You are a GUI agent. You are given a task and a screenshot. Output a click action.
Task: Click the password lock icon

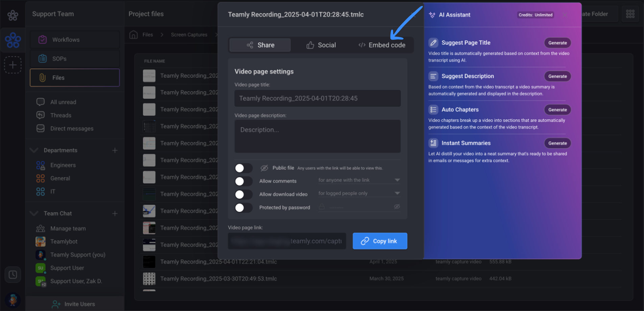click(322, 207)
